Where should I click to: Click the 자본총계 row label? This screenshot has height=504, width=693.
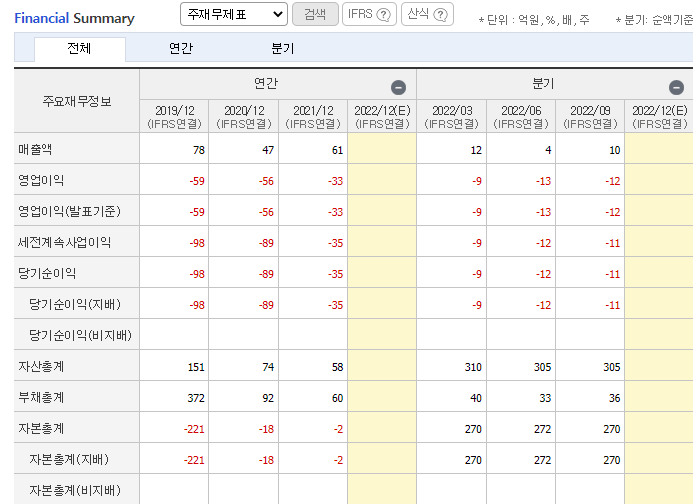tap(41, 428)
